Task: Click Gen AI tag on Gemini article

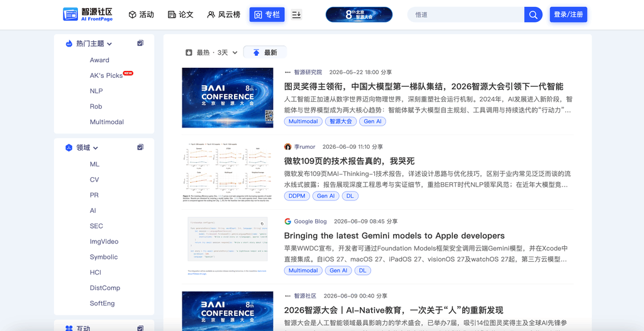Action: [338, 271]
